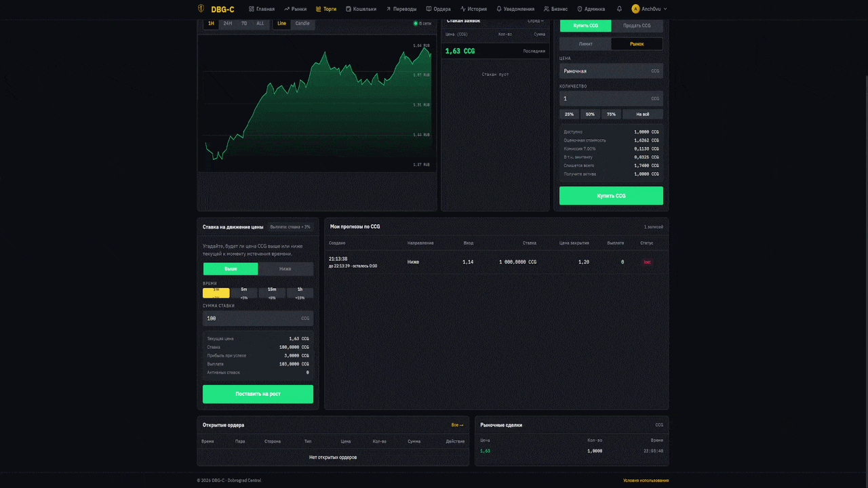
Task: Click the Переводы arrow icon
Action: 389,9
